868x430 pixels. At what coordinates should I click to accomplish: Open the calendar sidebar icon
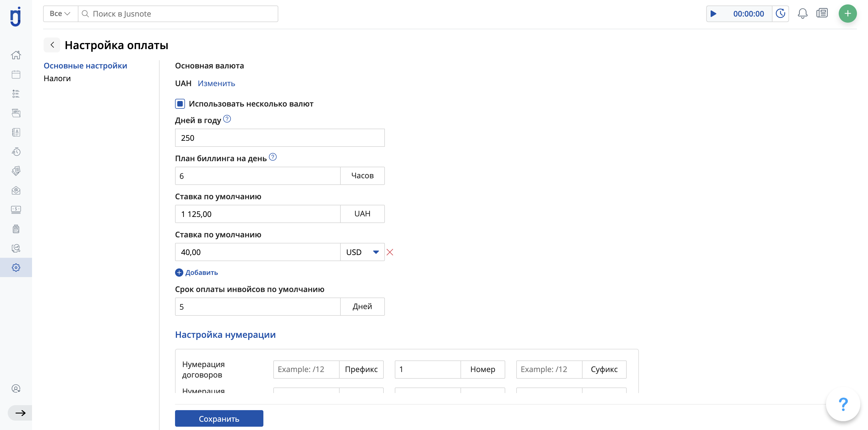[x=16, y=75]
